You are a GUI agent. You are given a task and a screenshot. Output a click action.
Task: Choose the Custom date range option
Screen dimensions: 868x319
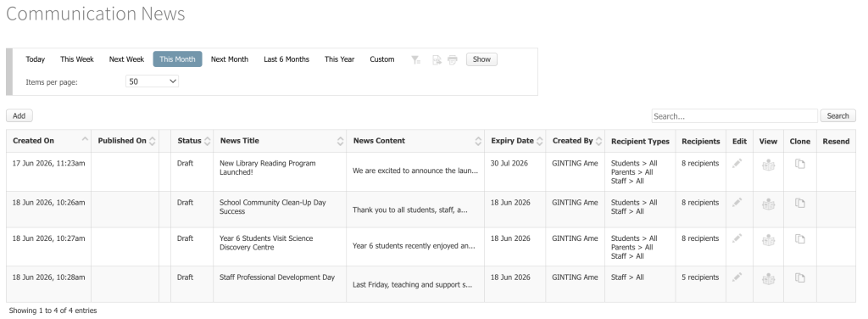click(382, 59)
